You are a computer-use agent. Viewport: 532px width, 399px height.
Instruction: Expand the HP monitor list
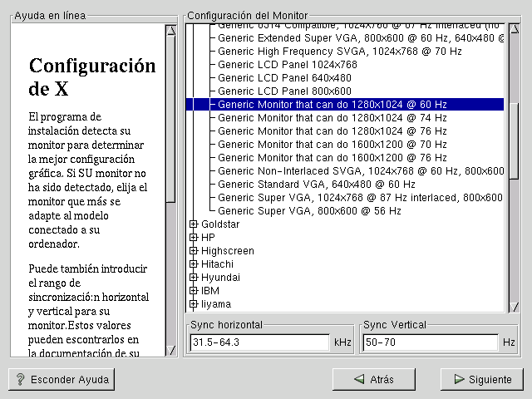194,237
